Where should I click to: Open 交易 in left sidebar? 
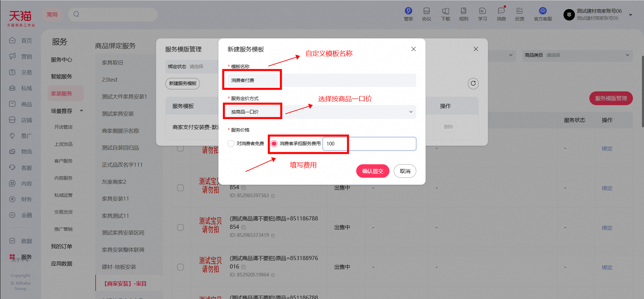[x=20, y=72]
